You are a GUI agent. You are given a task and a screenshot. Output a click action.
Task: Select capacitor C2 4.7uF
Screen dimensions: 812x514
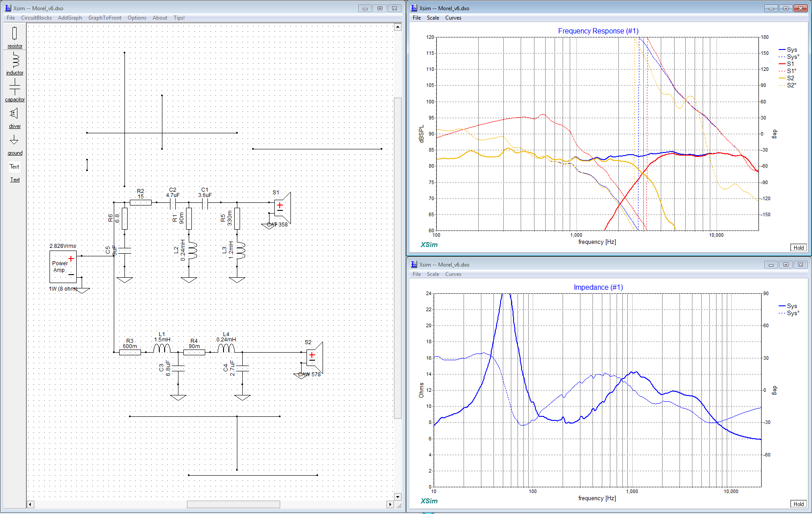pos(173,204)
